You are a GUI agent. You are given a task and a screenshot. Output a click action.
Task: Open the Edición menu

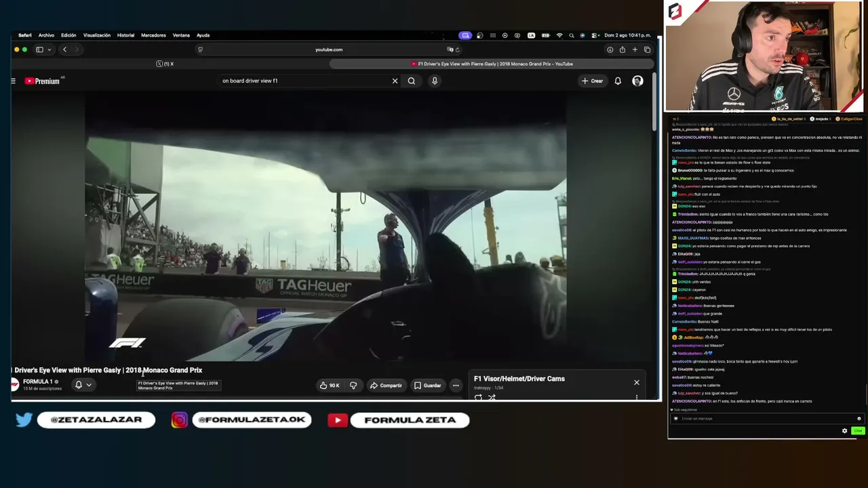(68, 35)
